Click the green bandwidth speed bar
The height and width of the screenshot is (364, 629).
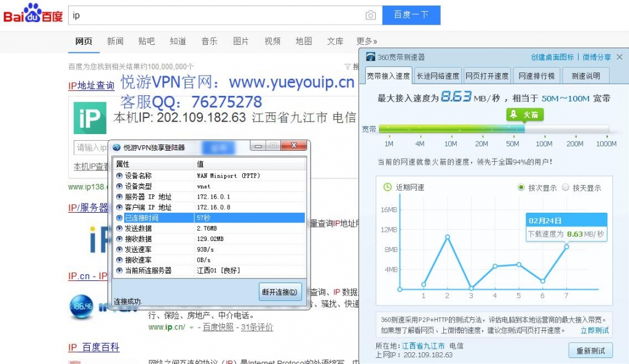[451, 129]
